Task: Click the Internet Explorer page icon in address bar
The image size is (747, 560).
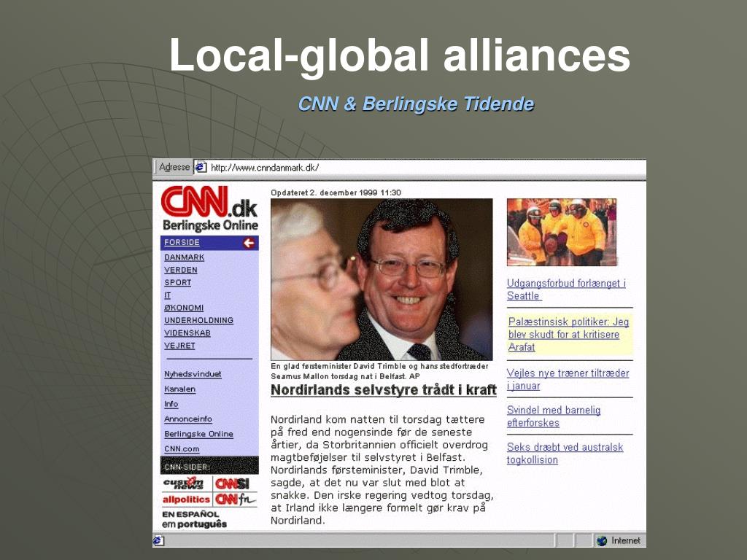Action: click(x=201, y=167)
